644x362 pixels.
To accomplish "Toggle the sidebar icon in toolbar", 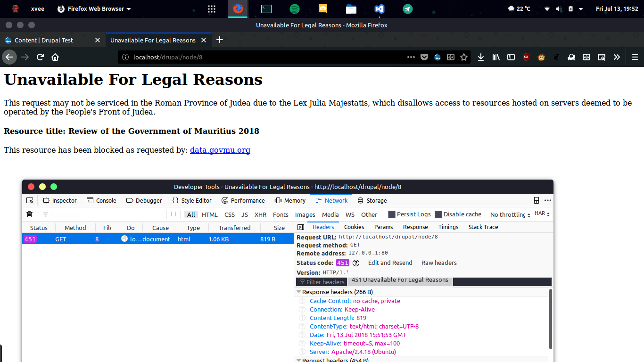I will 511,57.
